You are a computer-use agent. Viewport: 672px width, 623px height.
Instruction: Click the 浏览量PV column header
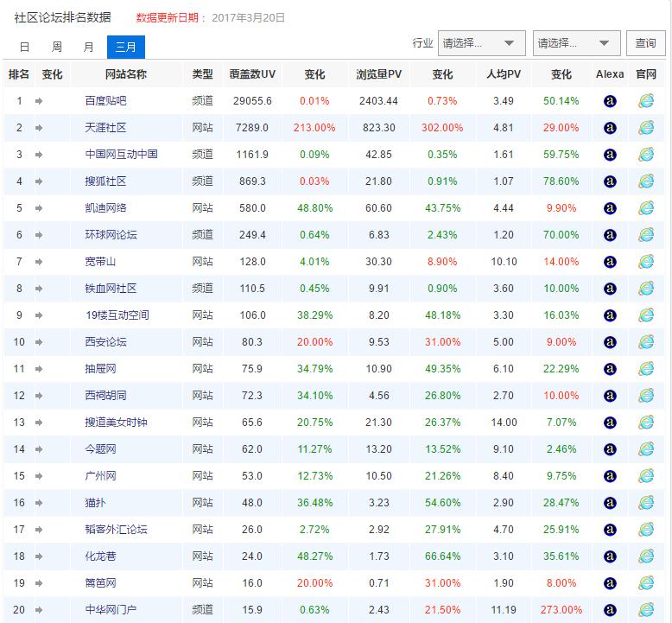(x=379, y=74)
